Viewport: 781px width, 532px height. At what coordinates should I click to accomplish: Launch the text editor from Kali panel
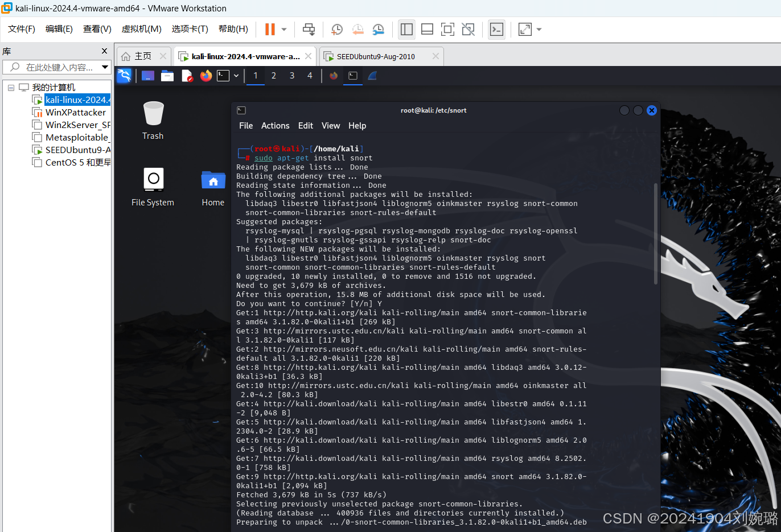[187, 76]
